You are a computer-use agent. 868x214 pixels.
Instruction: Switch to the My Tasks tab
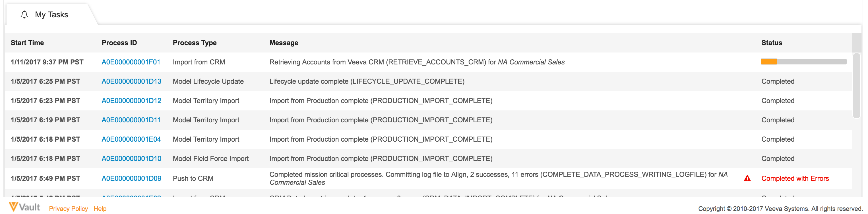[x=51, y=15]
